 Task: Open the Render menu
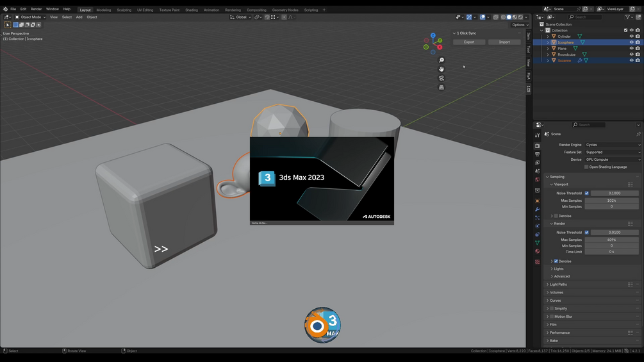[36, 9]
